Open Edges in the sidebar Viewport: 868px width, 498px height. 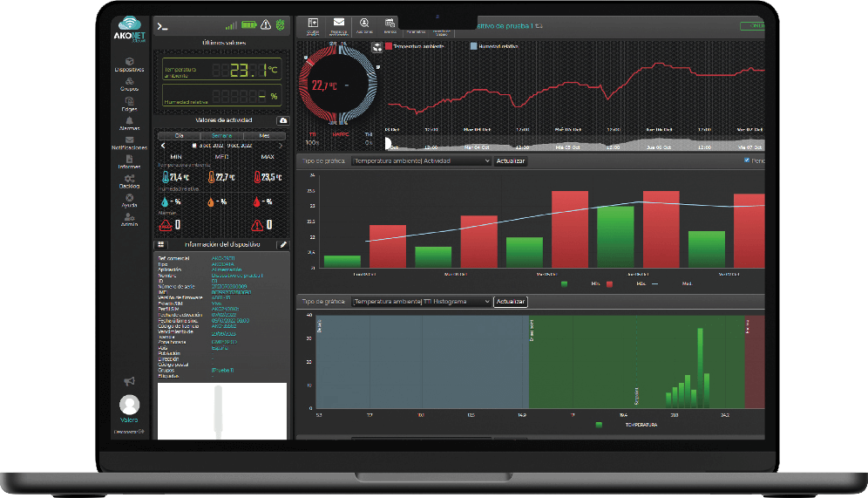pyautogui.click(x=130, y=104)
